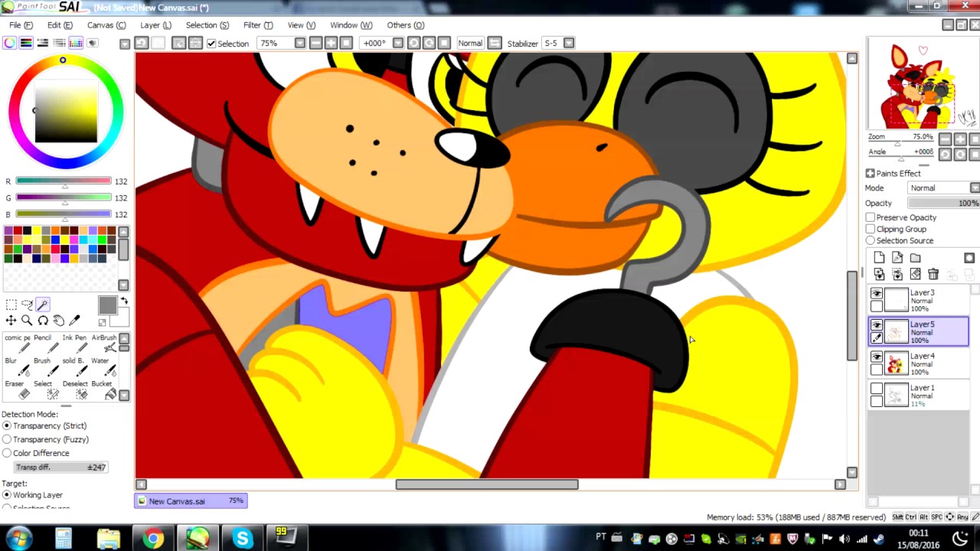The height and width of the screenshot is (551, 980).
Task: Enable Clipping Group
Action: pyautogui.click(x=871, y=229)
